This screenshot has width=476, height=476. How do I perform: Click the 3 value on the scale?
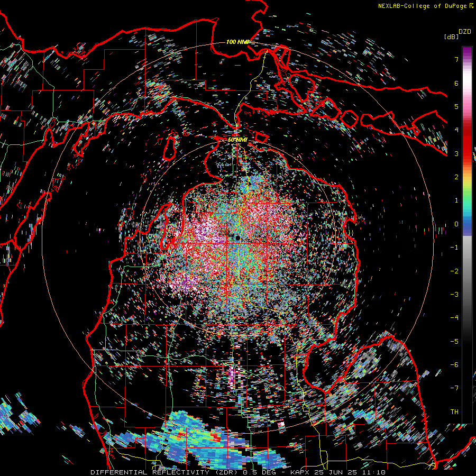456,153
